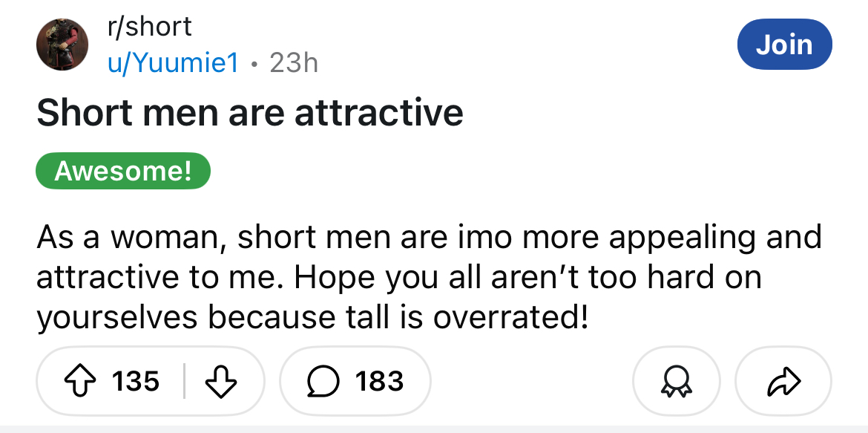
Task: Click the dot separator before 23h
Action: (x=254, y=64)
